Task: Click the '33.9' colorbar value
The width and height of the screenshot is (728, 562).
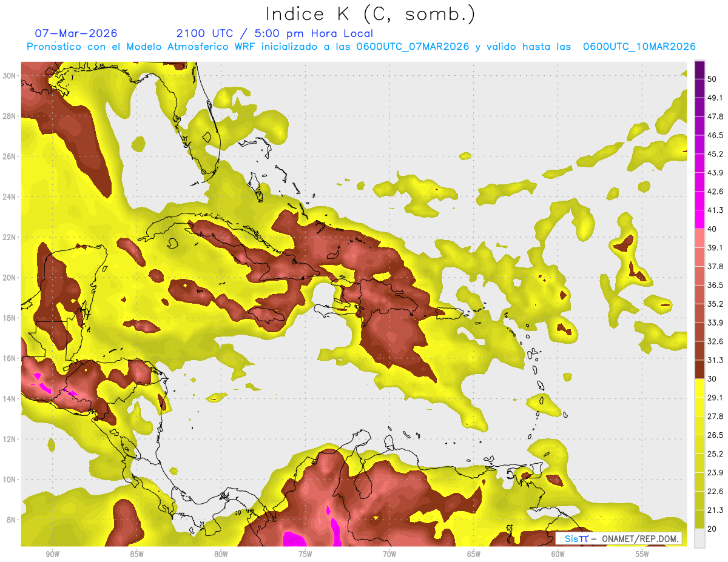Action: [715, 323]
